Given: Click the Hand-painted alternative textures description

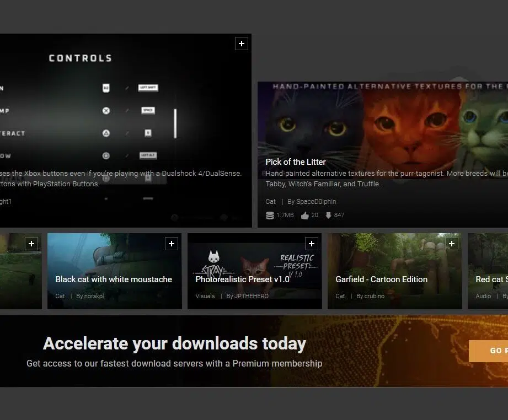Looking at the screenshot, I should coord(387,179).
